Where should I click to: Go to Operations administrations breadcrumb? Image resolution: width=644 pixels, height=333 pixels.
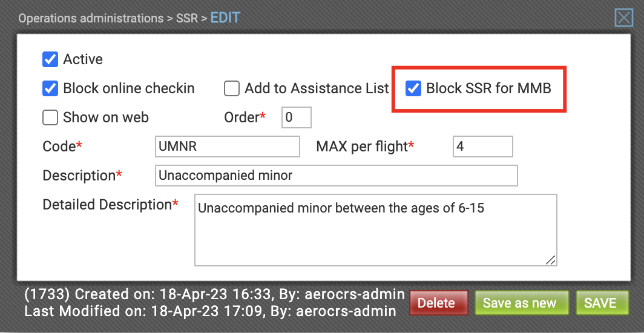91,19
